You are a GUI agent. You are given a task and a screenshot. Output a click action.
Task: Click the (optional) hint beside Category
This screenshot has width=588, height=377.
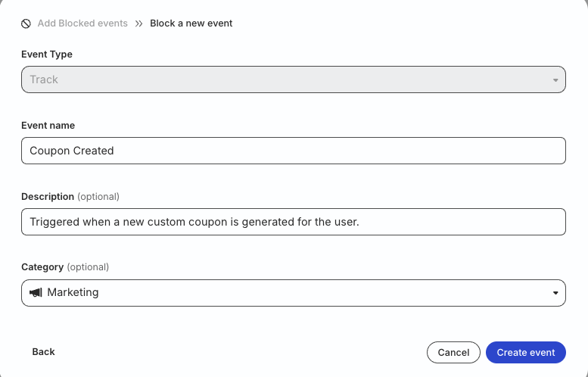coord(88,267)
